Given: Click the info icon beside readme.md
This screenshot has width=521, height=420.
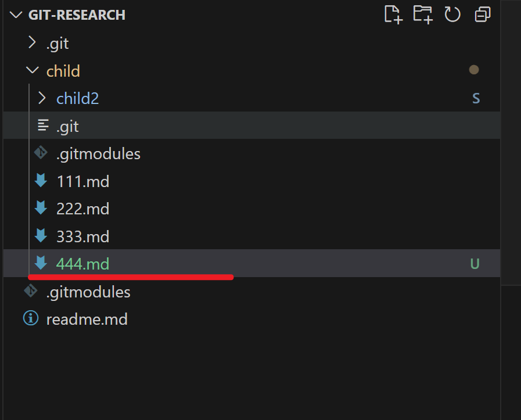Looking at the screenshot, I should tap(30, 318).
